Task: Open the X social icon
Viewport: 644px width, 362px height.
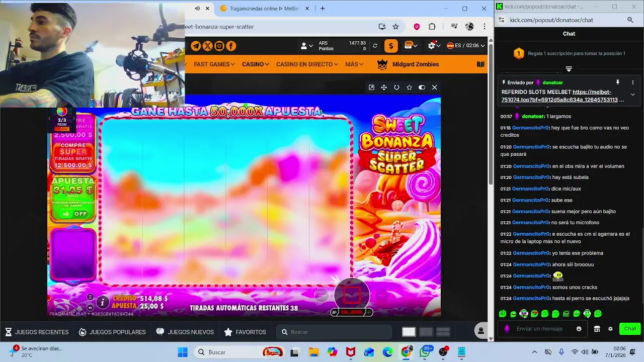Action: point(207,46)
